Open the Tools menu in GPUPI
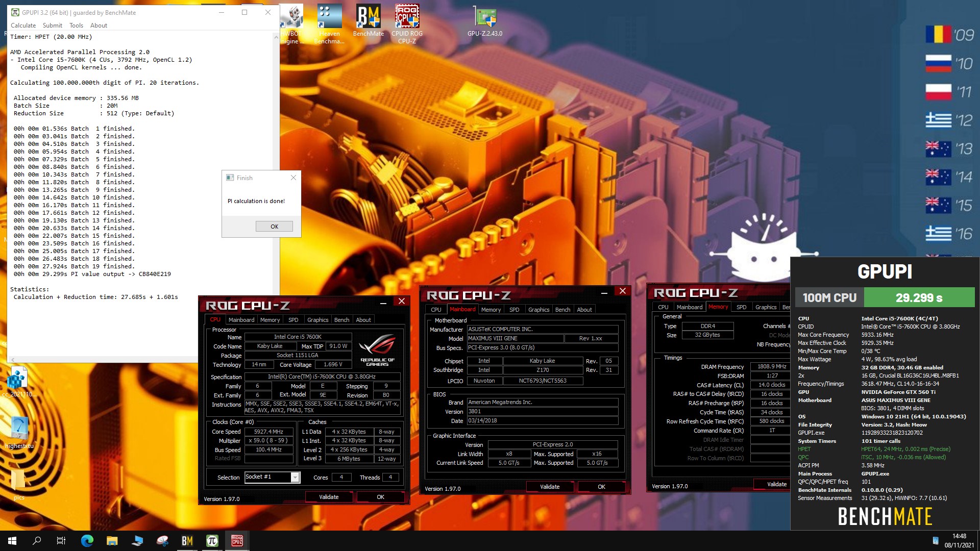 coord(77,26)
